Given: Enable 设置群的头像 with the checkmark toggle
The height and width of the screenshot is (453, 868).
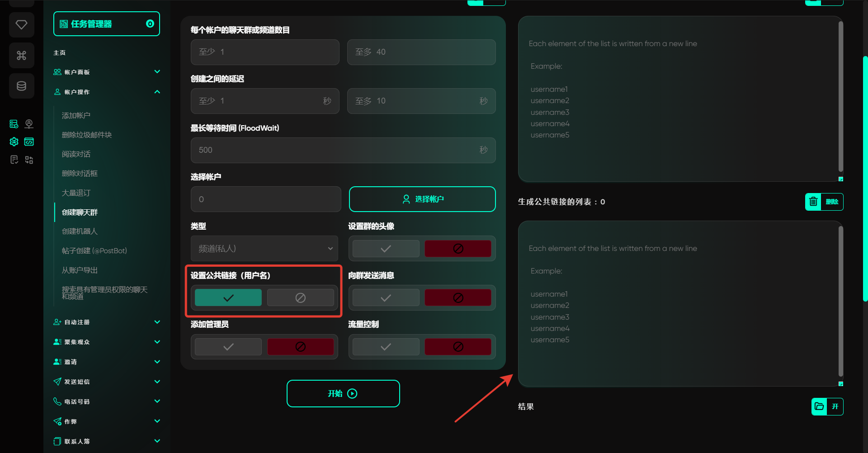Looking at the screenshot, I should click(386, 249).
